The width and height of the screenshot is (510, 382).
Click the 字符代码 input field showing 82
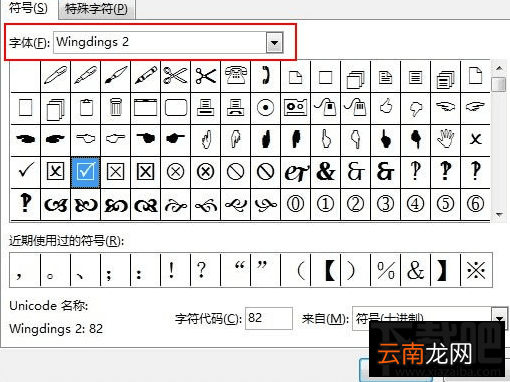(x=269, y=318)
